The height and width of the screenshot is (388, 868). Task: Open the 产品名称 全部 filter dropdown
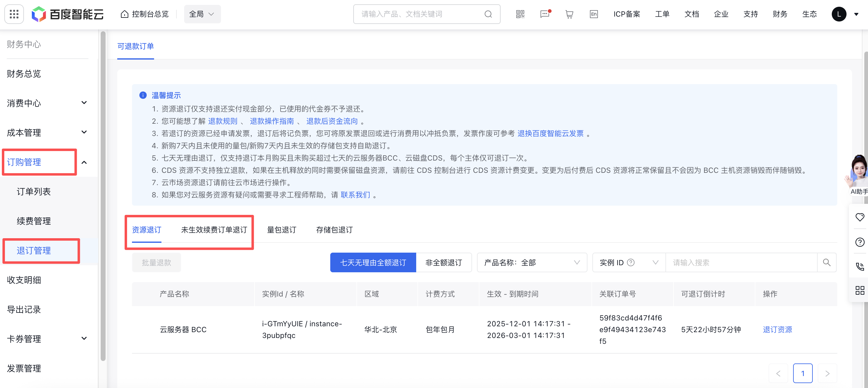click(x=532, y=262)
